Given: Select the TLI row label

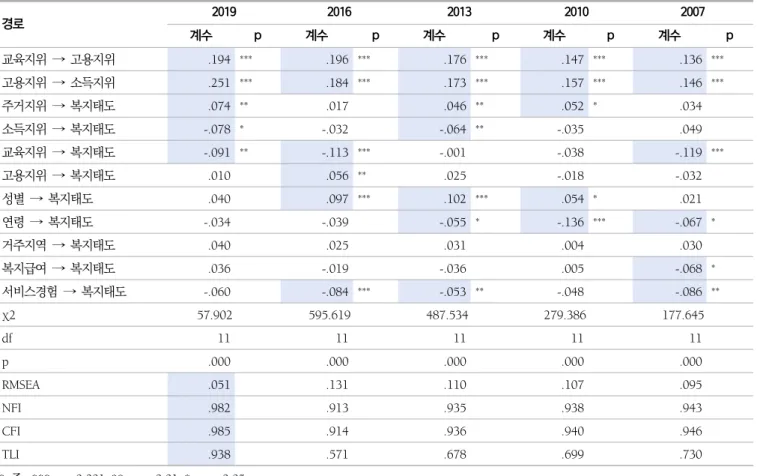Looking at the screenshot, I should click(10, 454).
